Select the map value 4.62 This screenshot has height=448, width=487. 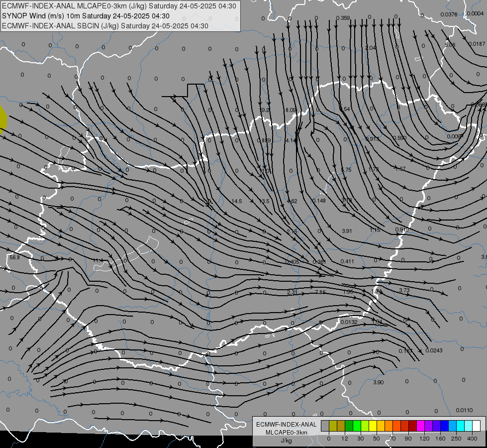pyautogui.click(x=292, y=201)
